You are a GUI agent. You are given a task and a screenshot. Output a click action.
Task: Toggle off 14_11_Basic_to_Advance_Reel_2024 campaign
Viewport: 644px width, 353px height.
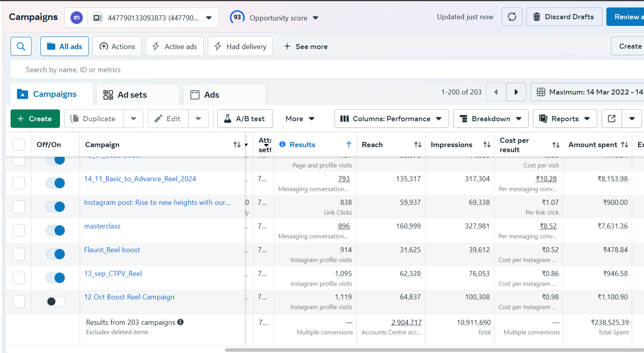56,183
